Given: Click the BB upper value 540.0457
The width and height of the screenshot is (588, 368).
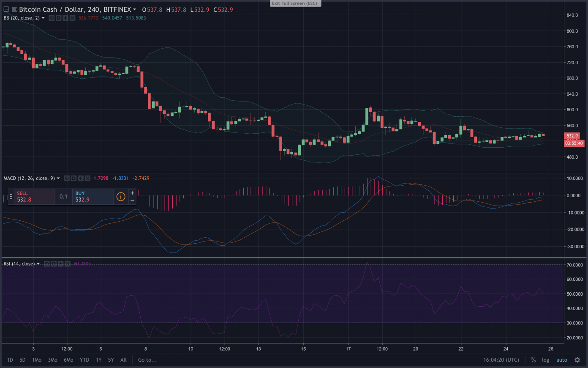Looking at the screenshot, I should (112, 18).
